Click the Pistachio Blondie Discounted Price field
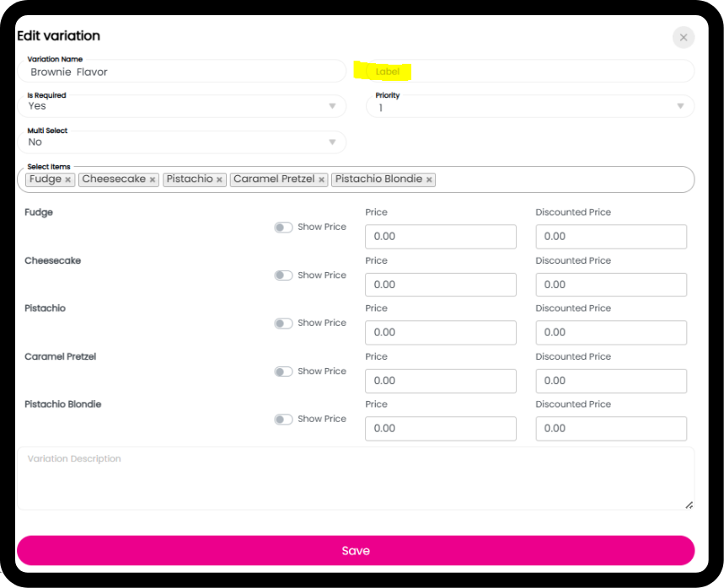The image size is (724, 588). point(610,429)
